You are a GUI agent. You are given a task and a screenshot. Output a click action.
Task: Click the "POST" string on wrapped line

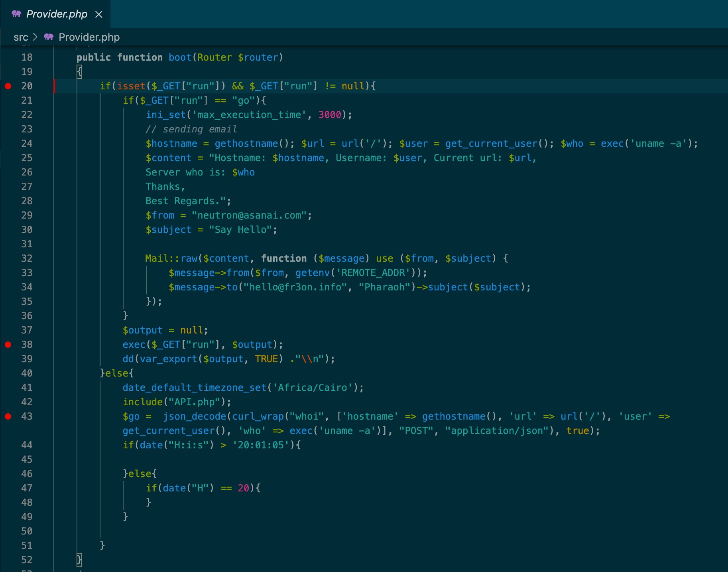[416, 431]
